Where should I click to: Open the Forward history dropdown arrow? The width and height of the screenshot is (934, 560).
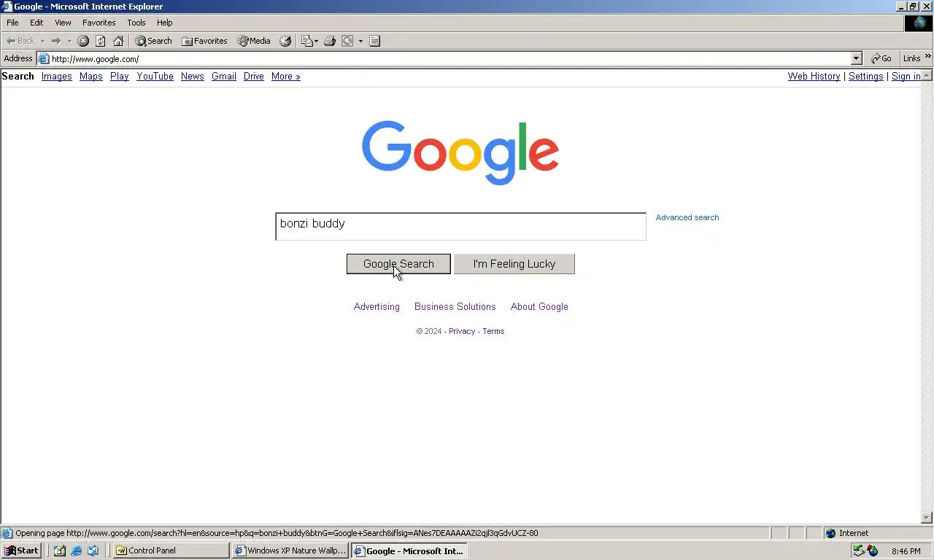point(69,41)
